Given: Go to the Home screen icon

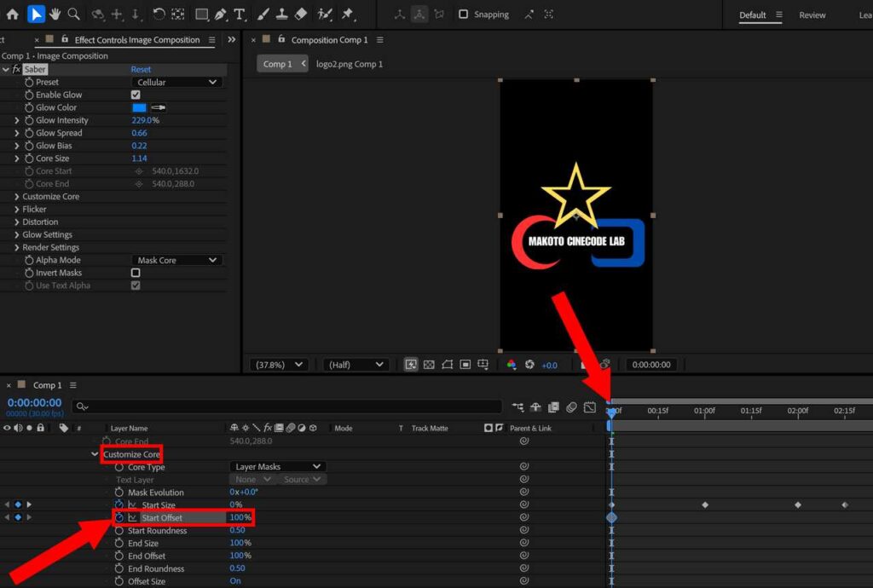Looking at the screenshot, I should pyautogui.click(x=12, y=14).
